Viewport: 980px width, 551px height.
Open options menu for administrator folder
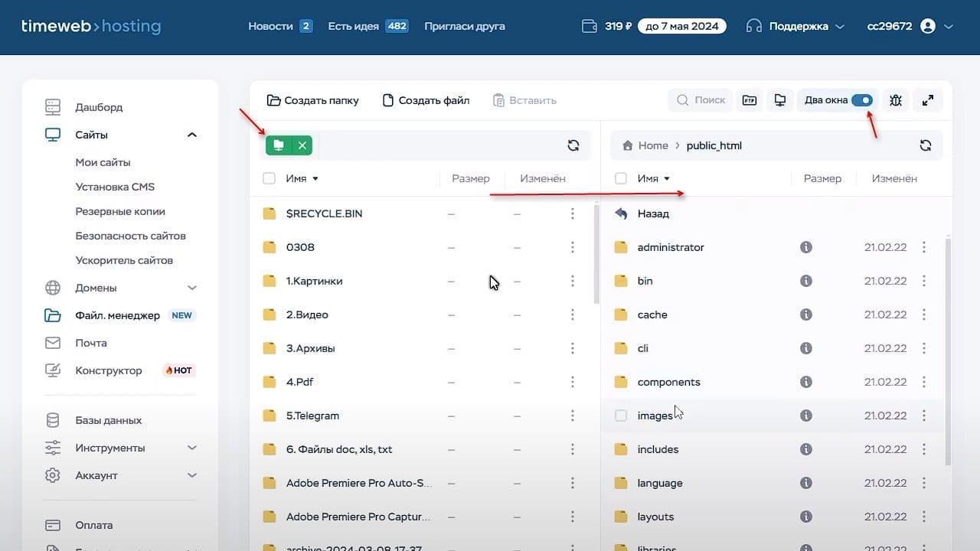click(x=924, y=247)
